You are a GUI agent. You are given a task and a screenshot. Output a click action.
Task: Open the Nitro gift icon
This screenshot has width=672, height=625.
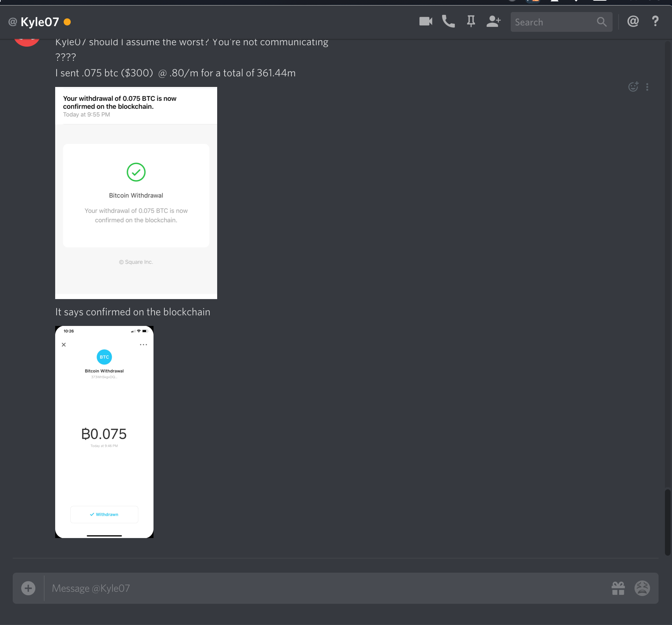(618, 588)
